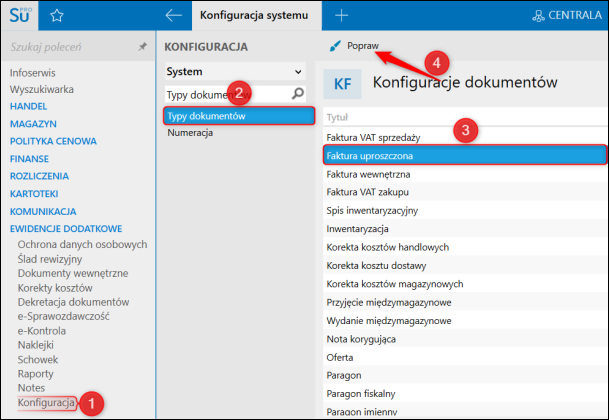Click the magnifier search icon

298,93
